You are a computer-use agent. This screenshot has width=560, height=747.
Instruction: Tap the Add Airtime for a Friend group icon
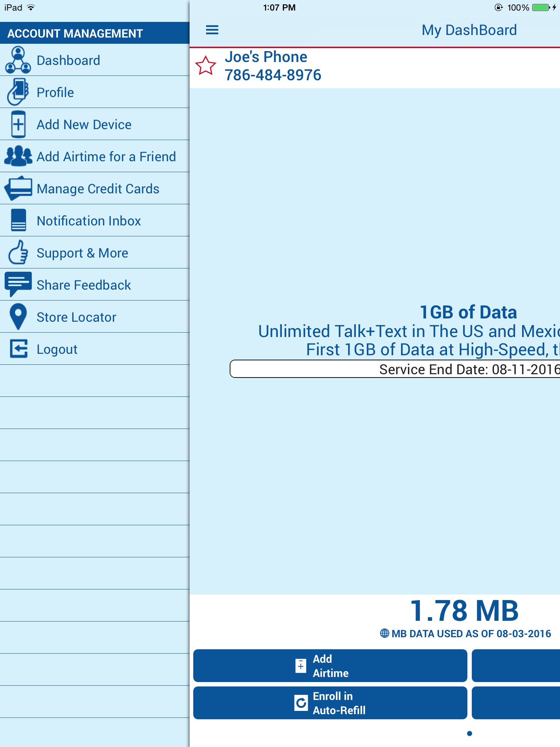[x=18, y=156]
